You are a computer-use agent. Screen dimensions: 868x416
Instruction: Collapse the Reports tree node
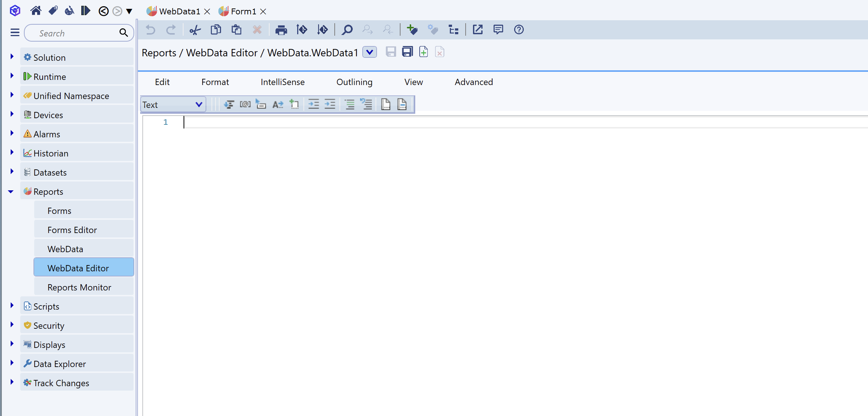[x=11, y=191]
